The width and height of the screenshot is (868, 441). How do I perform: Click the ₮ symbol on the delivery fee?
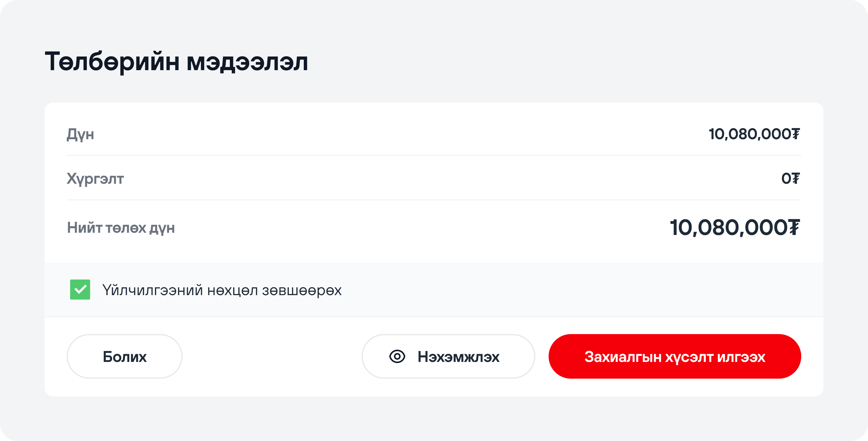click(796, 178)
